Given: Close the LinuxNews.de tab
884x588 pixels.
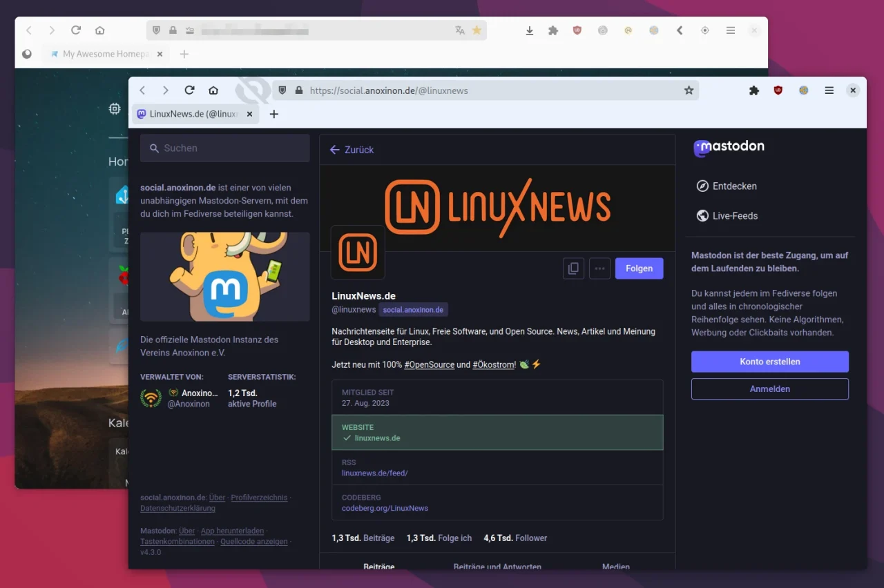Looking at the screenshot, I should point(249,114).
